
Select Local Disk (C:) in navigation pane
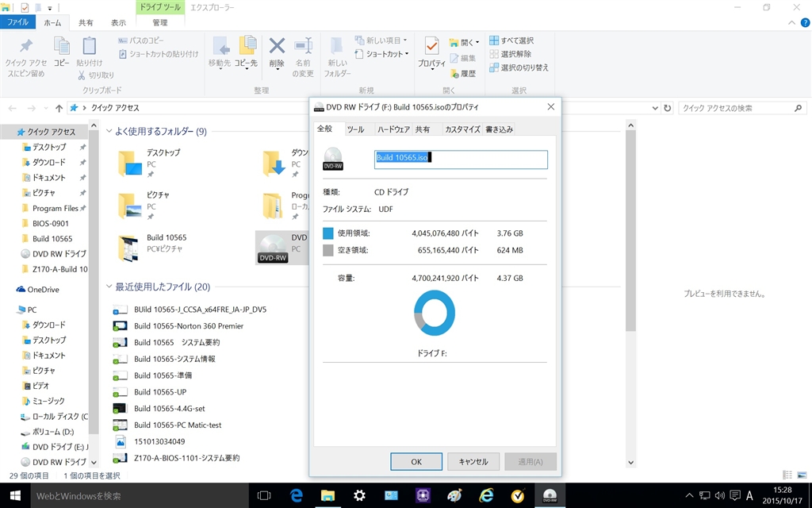(x=55, y=416)
